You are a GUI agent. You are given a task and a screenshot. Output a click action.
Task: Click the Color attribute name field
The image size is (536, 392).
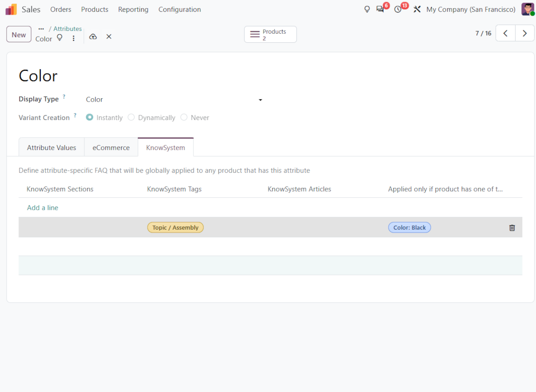[x=38, y=75]
